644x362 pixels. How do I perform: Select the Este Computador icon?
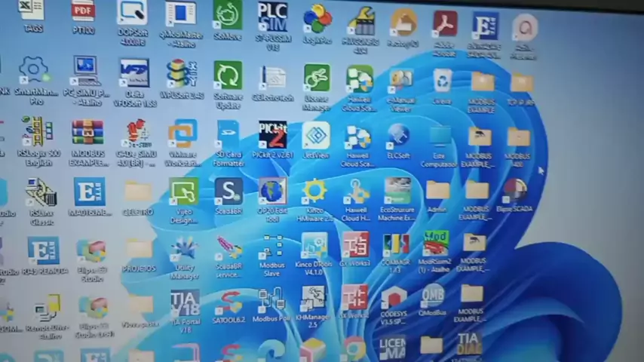[x=439, y=140]
